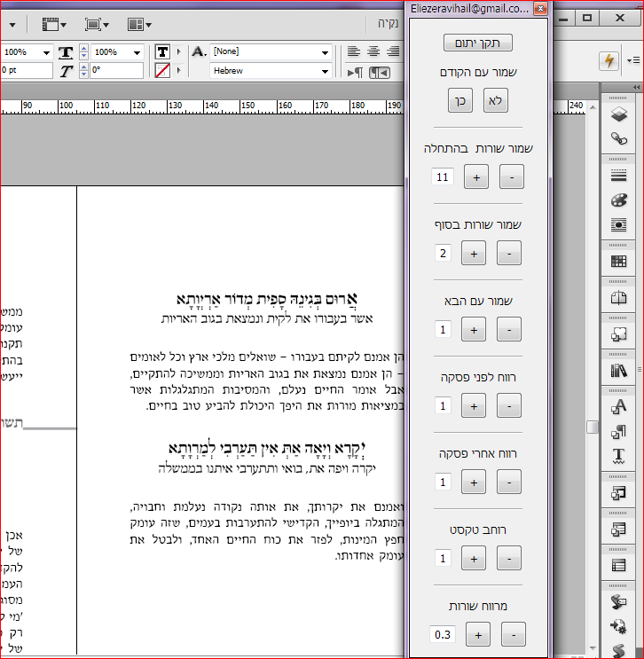The image size is (644, 659).
Task: Open the horizontal scale 100% dropdown arrow
Action: tap(137, 53)
